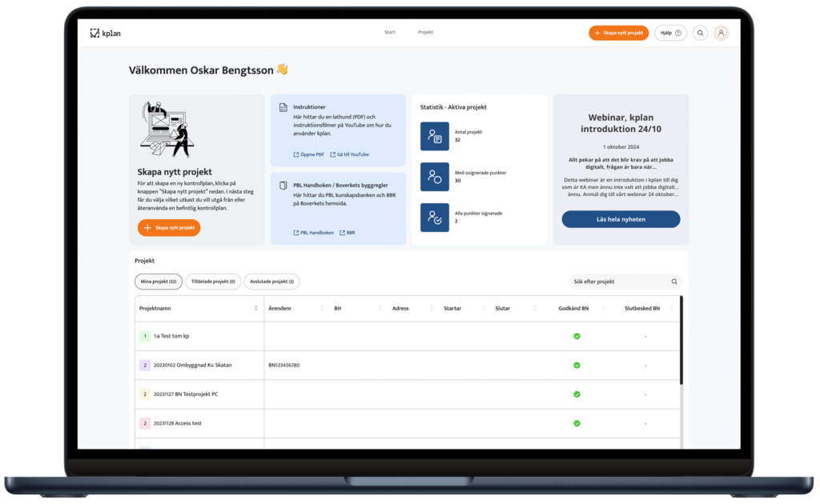Select the Tilldelade projekt (0) filter

[x=213, y=282]
